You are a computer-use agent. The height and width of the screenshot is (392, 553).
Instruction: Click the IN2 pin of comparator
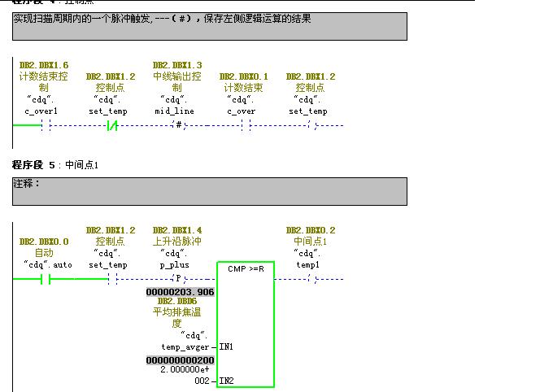coord(226,381)
